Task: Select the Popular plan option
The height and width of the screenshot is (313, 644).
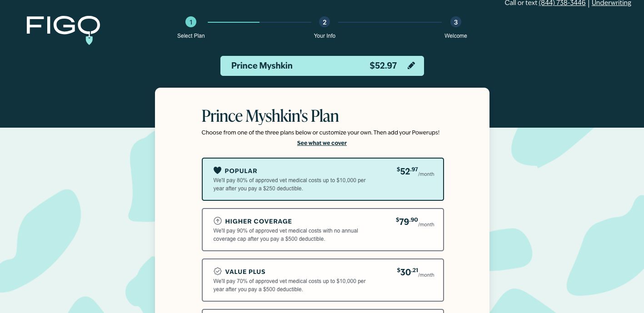Action: tap(322, 179)
